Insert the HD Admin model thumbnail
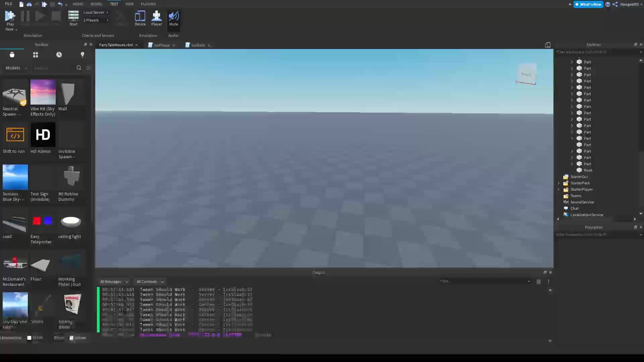Viewport: 644px width, 362px height. [43, 135]
